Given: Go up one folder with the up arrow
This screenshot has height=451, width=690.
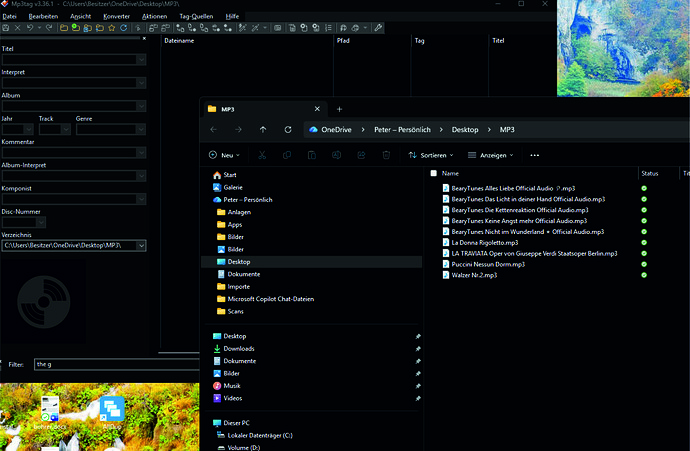Looking at the screenshot, I should click(x=263, y=129).
